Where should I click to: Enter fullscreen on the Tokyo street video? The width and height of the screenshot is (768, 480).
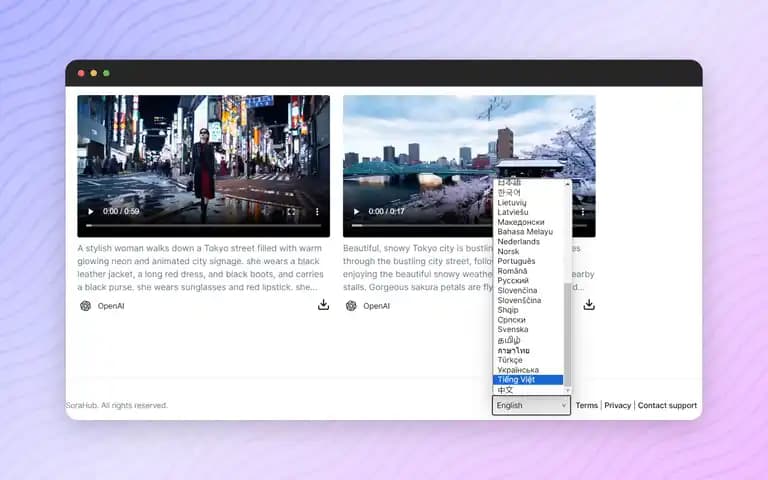[x=291, y=212]
